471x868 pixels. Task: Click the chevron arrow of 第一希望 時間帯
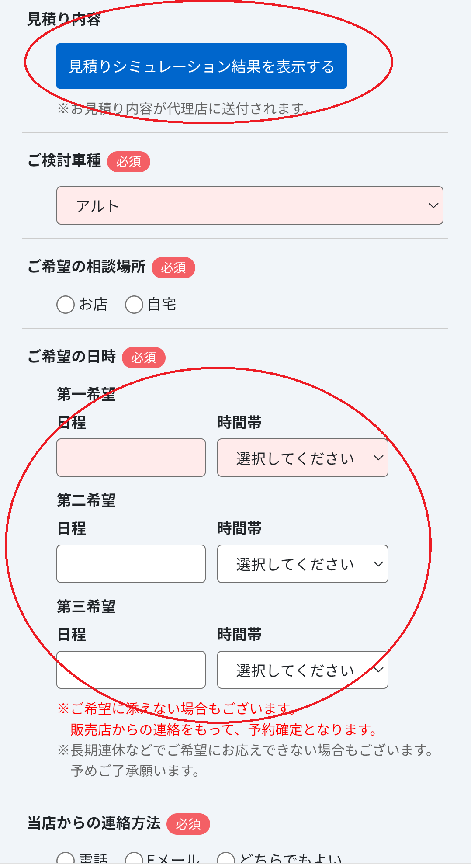pyautogui.click(x=378, y=458)
